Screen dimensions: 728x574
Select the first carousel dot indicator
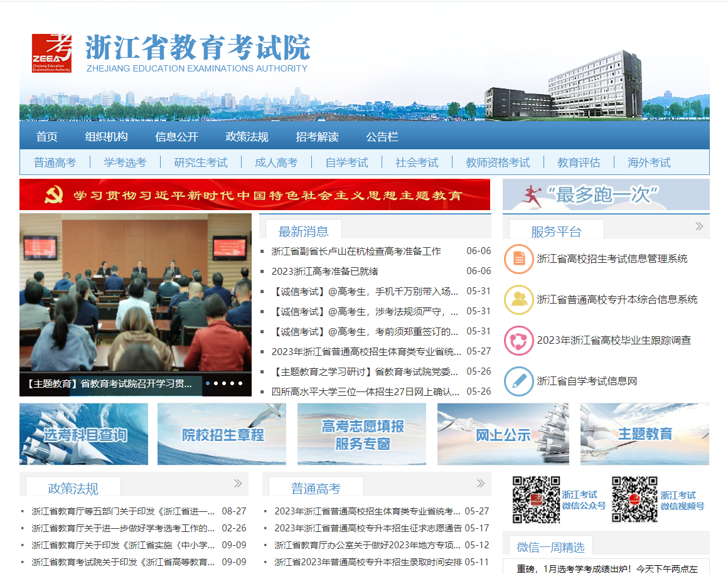click(208, 383)
